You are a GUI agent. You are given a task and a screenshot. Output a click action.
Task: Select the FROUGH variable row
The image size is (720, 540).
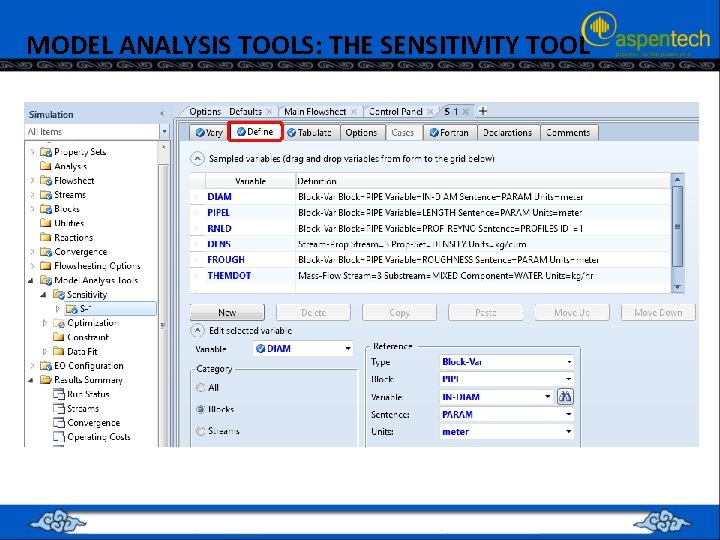click(430, 260)
